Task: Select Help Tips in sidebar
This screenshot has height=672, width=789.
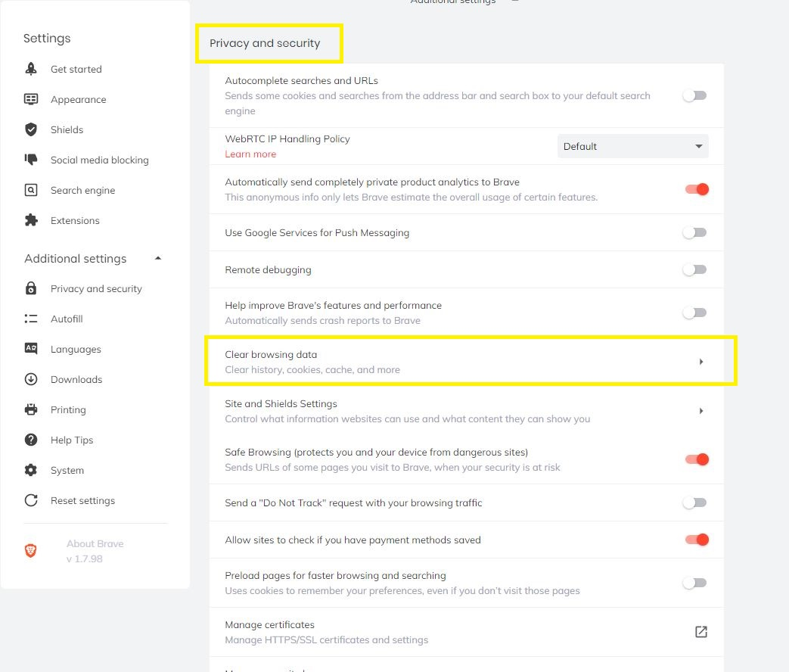Action: click(x=72, y=440)
